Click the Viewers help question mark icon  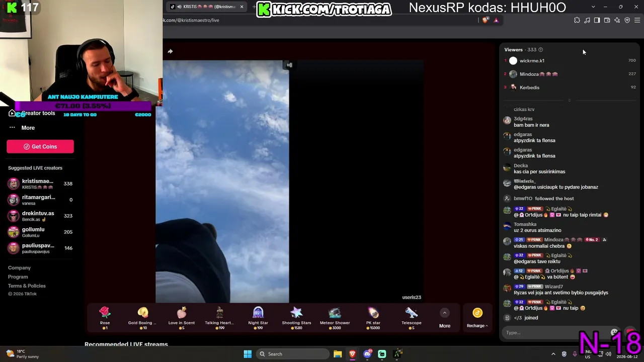[x=541, y=50]
